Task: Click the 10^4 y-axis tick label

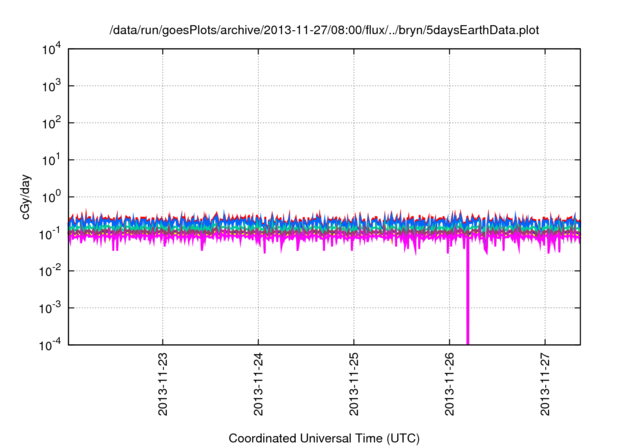Action: pyautogui.click(x=51, y=49)
